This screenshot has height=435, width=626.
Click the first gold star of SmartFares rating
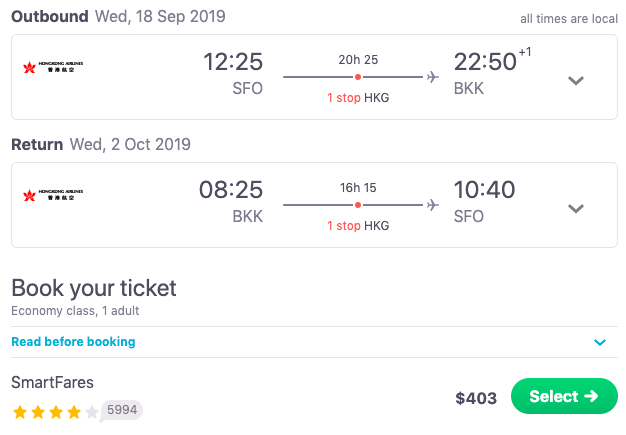point(19,411)
